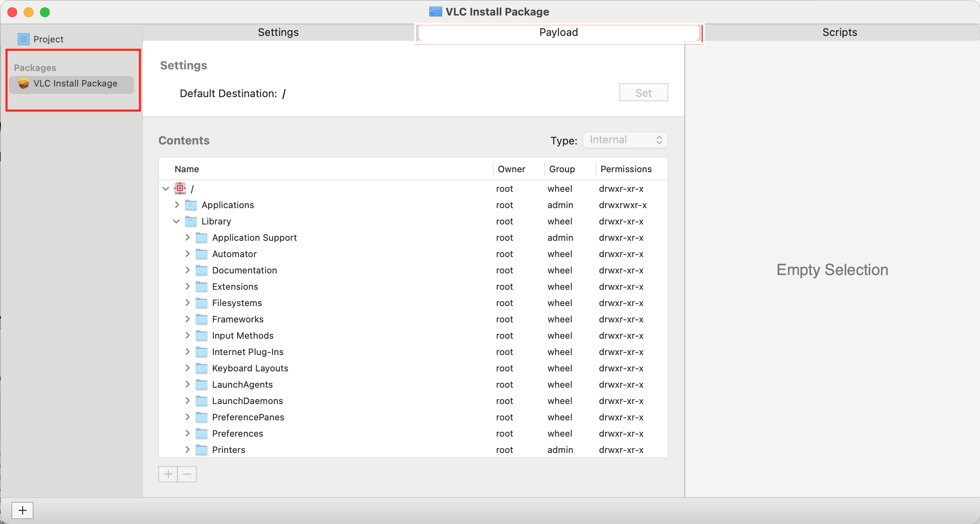The height and width of the screenshot is (524, 980).
Task: Click root owner of Library row
Action: pos(505,221)
